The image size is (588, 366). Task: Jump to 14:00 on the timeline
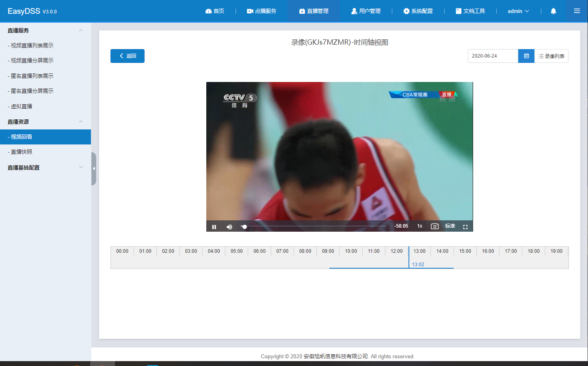pos(442,251)
